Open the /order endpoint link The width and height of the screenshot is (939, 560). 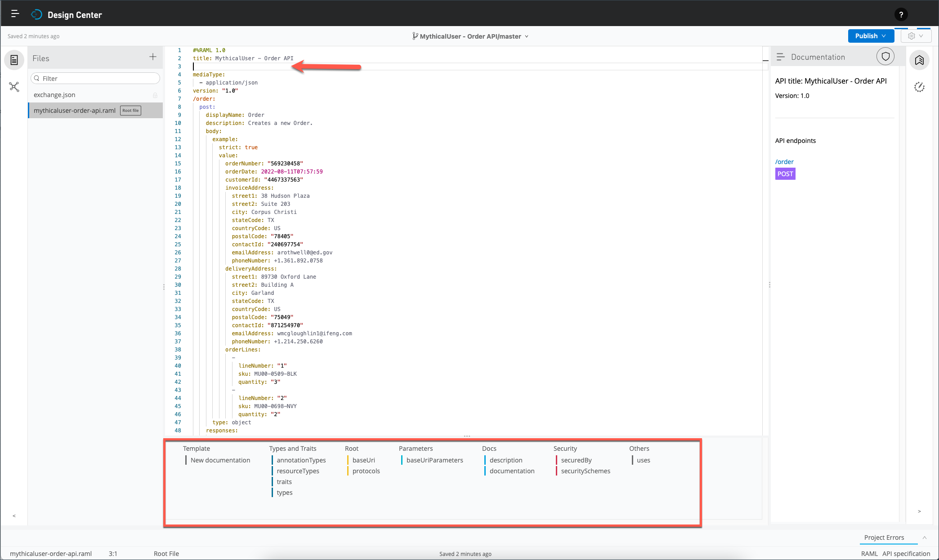click(x=784, y=162)
